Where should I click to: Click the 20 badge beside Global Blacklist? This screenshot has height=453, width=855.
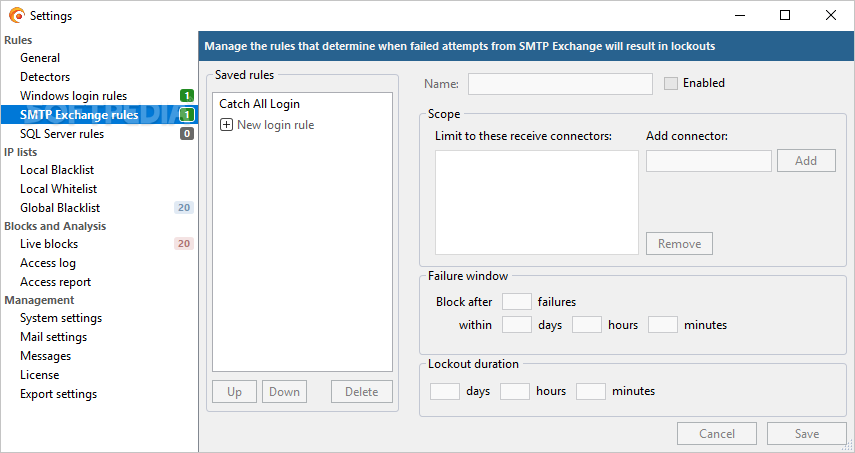pyautogui.click(x=184, y=208)
